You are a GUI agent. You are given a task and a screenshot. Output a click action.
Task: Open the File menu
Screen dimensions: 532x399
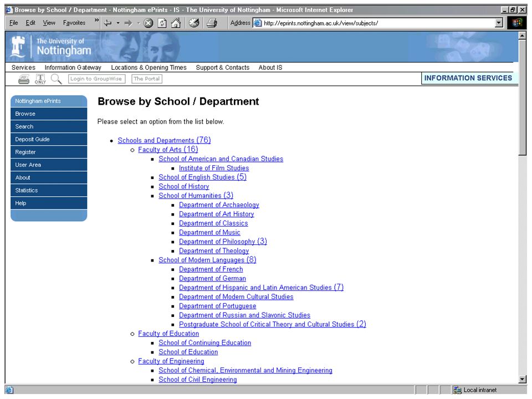(x=13, y=23)
